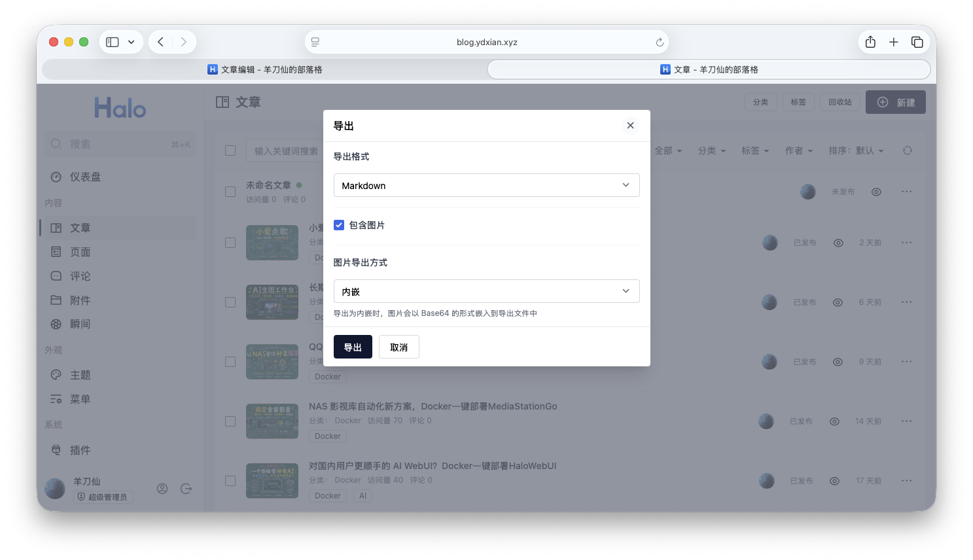Open the more menu on 未命名文章 row
Viewport: 973px width, 560px height.
(x=906, y=192)
